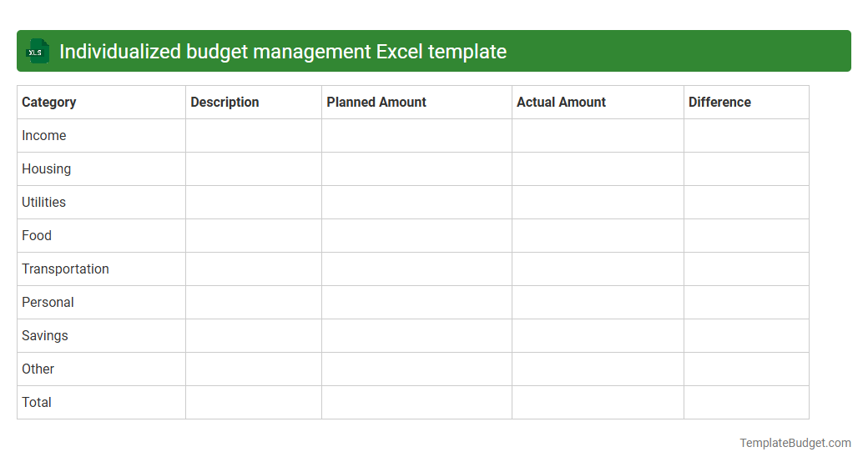Viewport: 868px width, 467px height.
Task: Select the 'Housing' category cell
Action: pyautogui.click(x=101, y=168)
